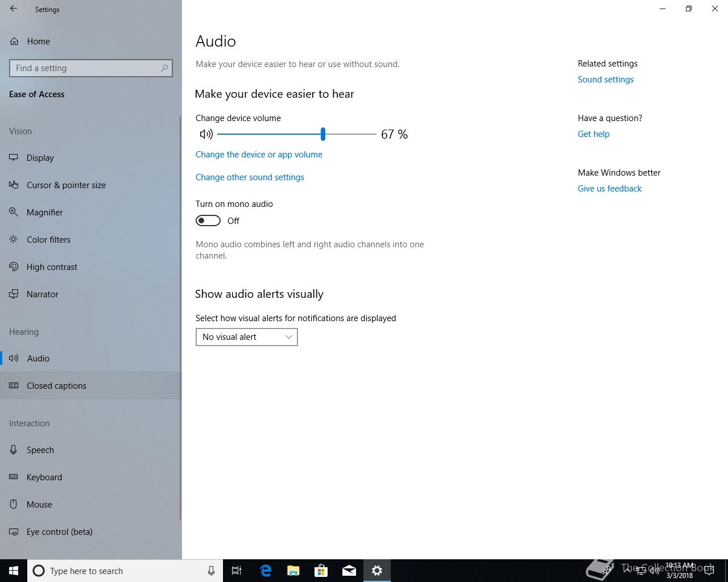The height and width of the screenshot is (582, 728).
Task: Open Sound settings related link
Action: pyautogui.click(x=606, y=80)
